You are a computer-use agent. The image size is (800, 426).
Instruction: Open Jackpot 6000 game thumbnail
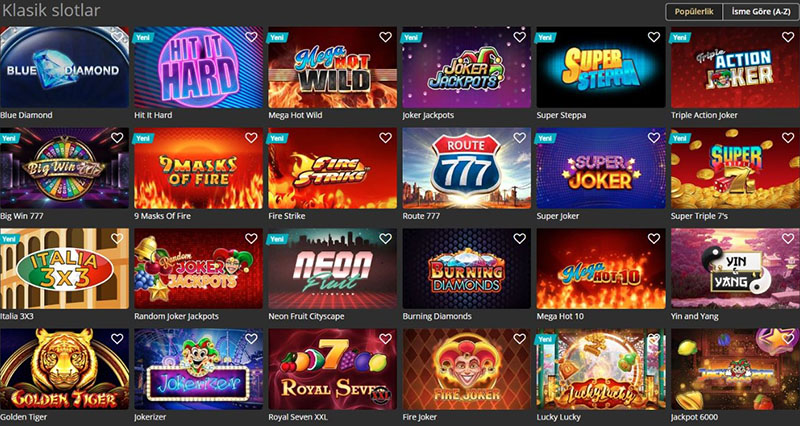pyautogui.click(x=735, y=369)
